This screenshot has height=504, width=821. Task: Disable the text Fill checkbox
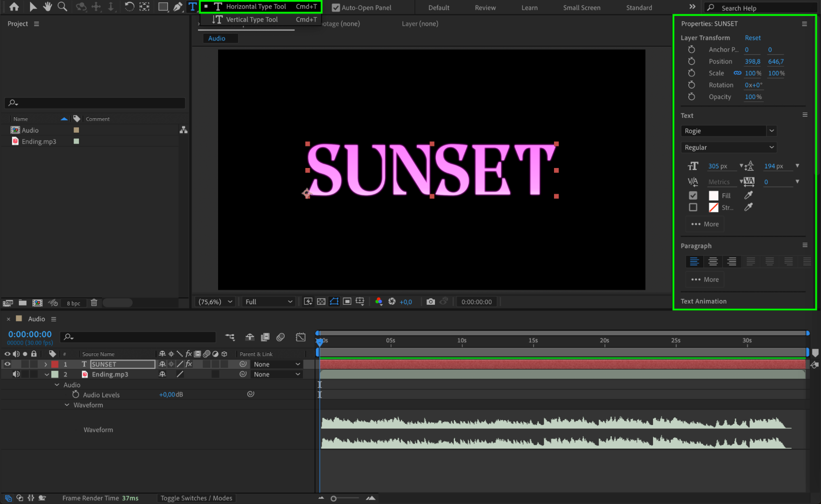(x=693, y=196)
